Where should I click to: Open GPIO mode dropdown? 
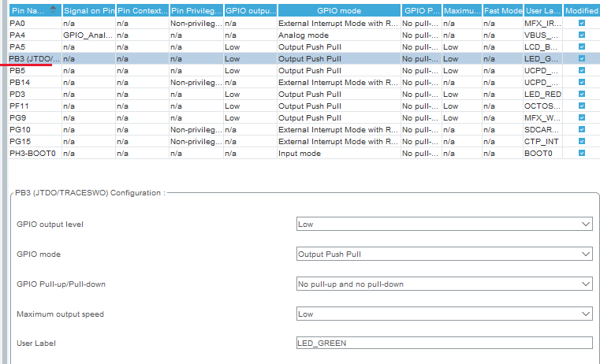[444, 254]
